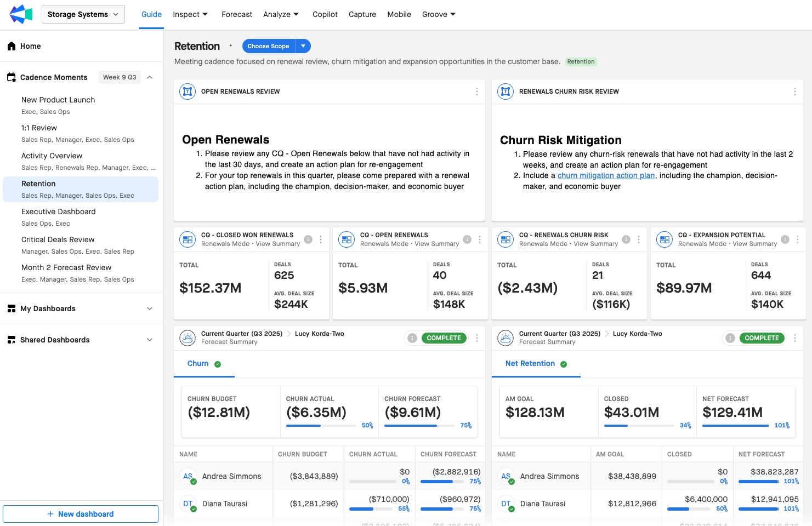Open three-dot menu on Renewals Churn Risk Review

tap(794, 92)
